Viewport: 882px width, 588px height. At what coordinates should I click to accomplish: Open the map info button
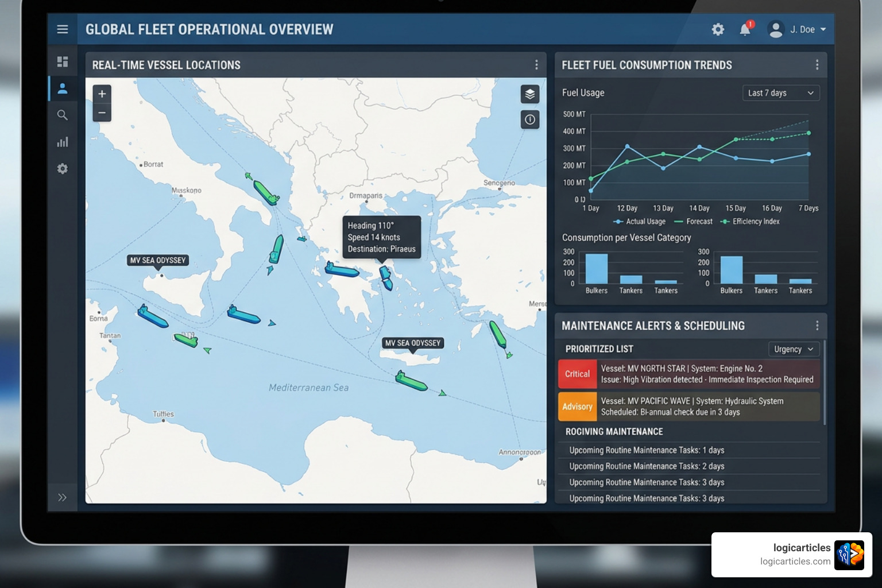click(530, 119)
